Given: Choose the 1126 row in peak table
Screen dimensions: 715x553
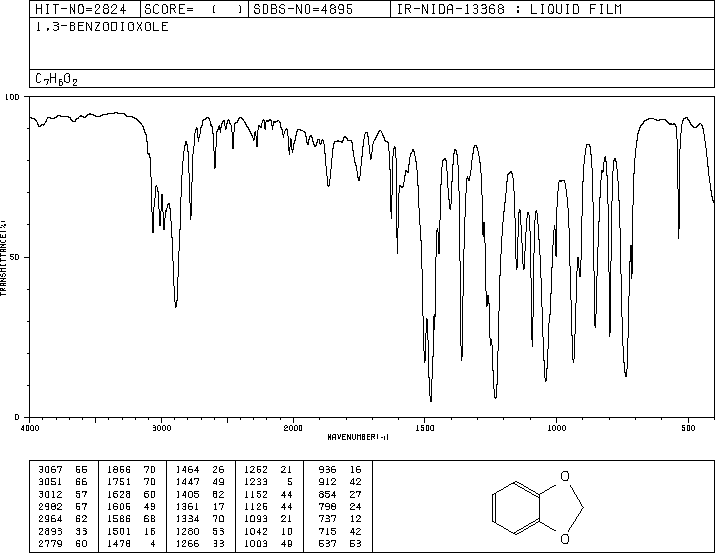Looking at the screenshot, I should (268, 506).
